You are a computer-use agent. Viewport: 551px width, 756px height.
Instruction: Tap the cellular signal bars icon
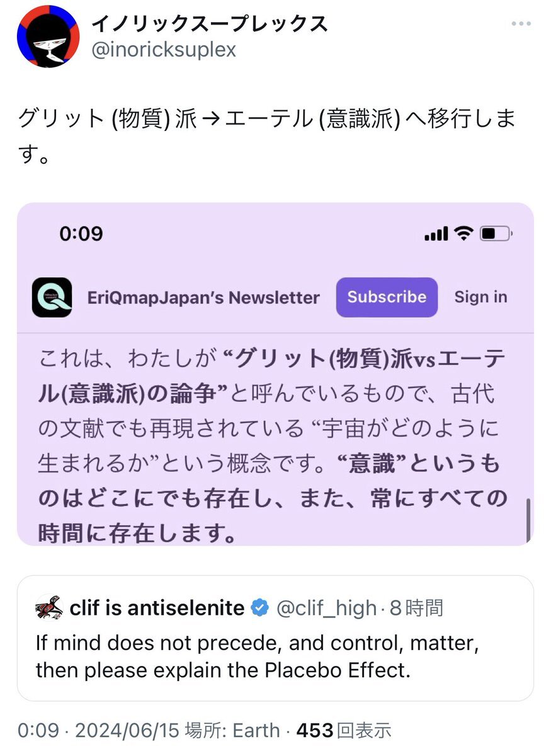[436, 235]
